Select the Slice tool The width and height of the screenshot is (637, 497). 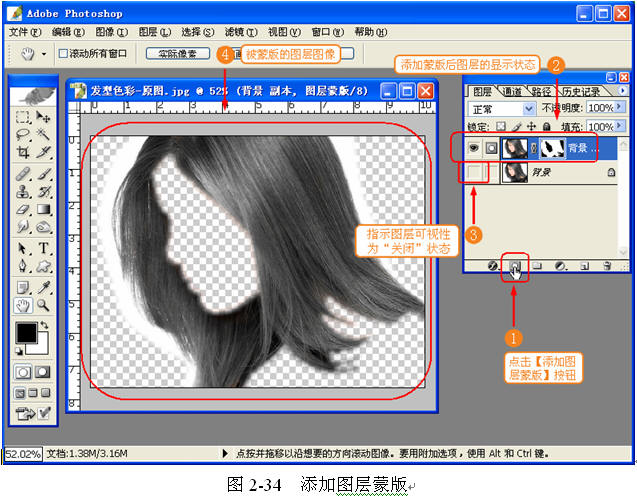(43, 152)
